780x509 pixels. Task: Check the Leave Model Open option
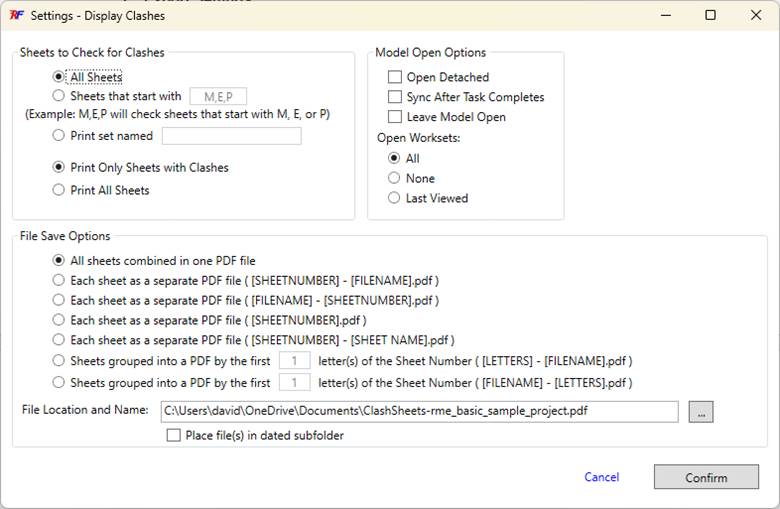pyautogui.click(x=395, y=117)
